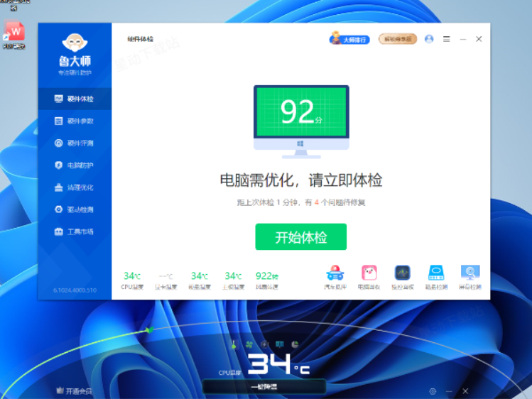Click the large 34℃ widget temperature display
Screen dimensions: 532x399
point(278,364)
